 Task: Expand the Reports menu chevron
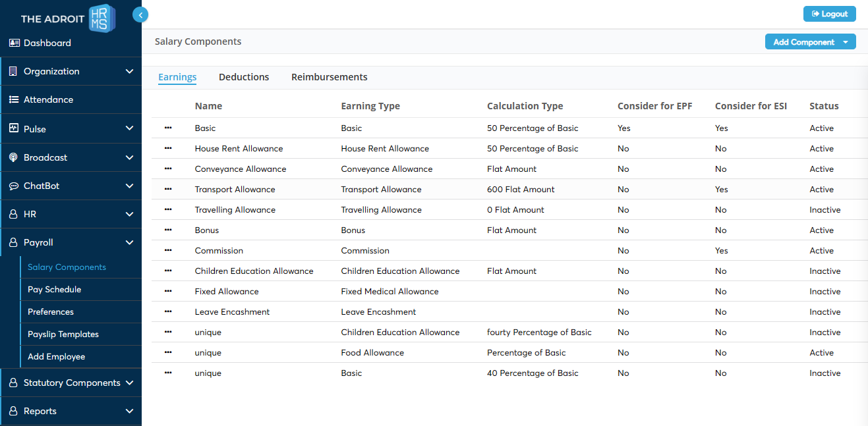(129, 411)
